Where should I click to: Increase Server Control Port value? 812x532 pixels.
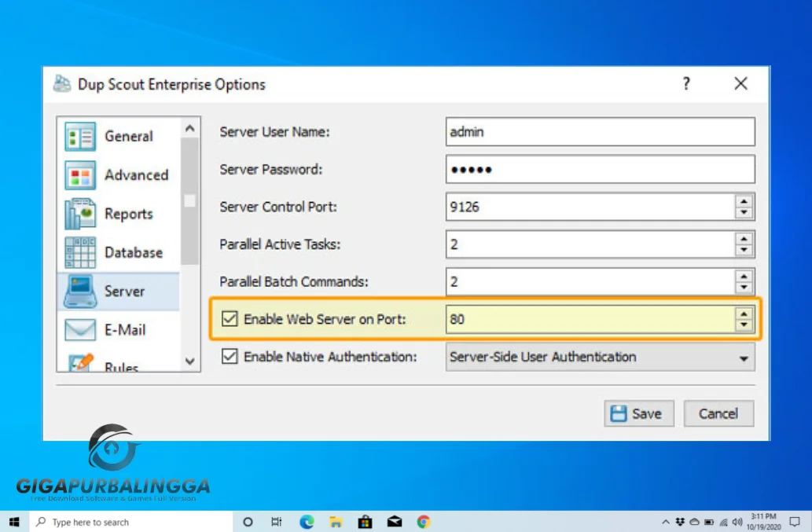coord(744,201)
